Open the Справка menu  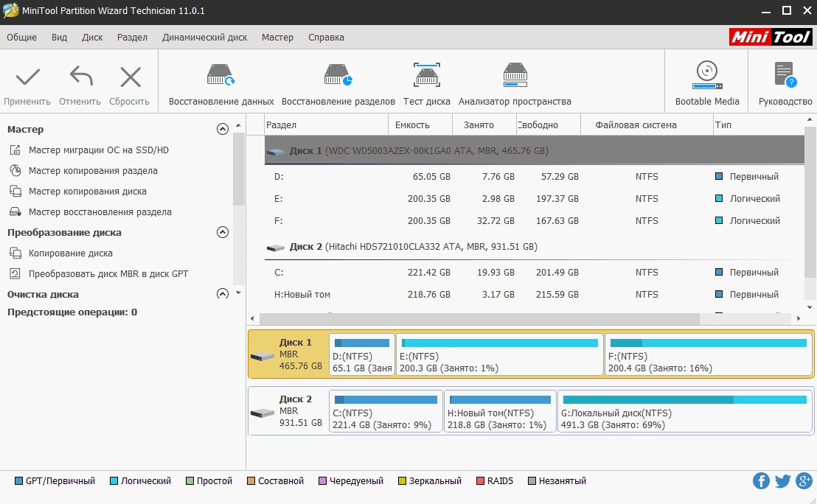coord(326,38)
